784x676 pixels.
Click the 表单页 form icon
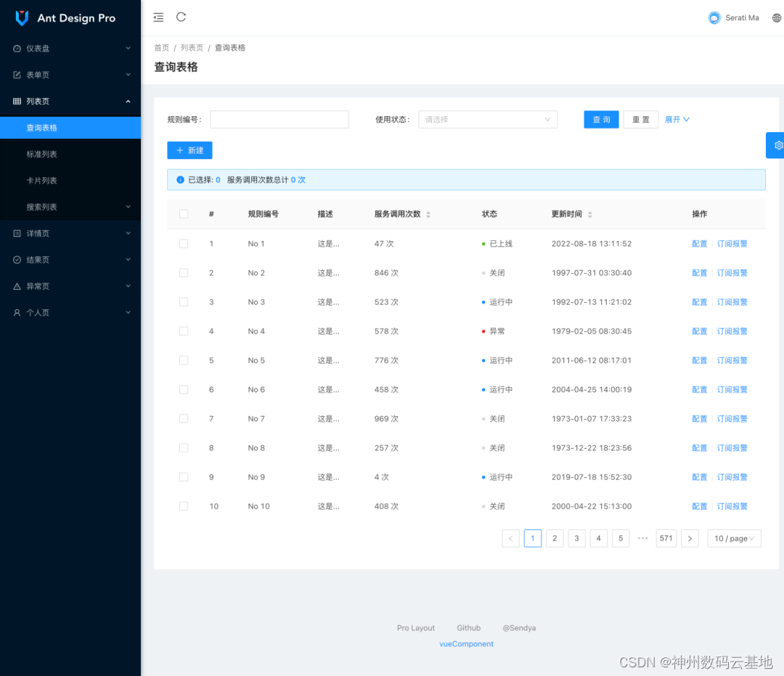point(17,75)
